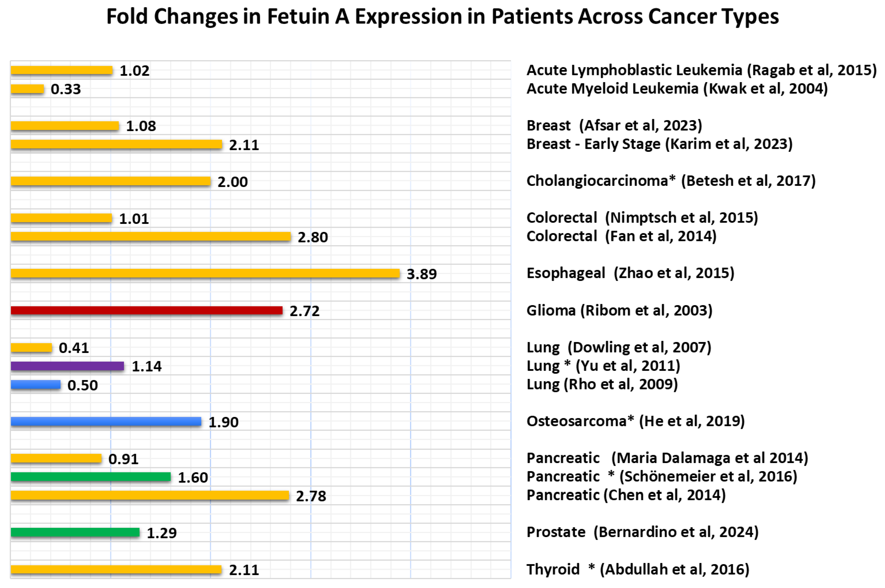Click the green Pancreatic bar valued 1.60
Viewport: 885px width, 588px height.
pos(91,477)
